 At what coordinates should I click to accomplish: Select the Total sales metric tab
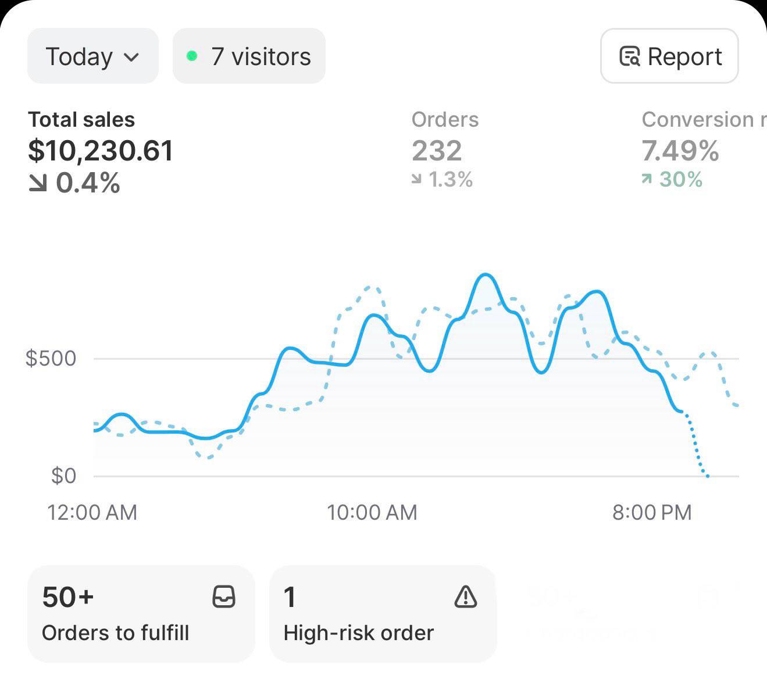tap(100, 150)
